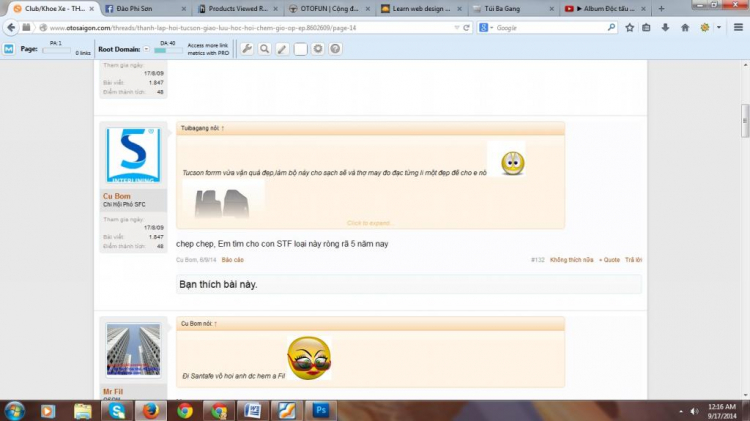
Task: Open Microsoft Word from the taskbar
Action: [x=252, y=410]
